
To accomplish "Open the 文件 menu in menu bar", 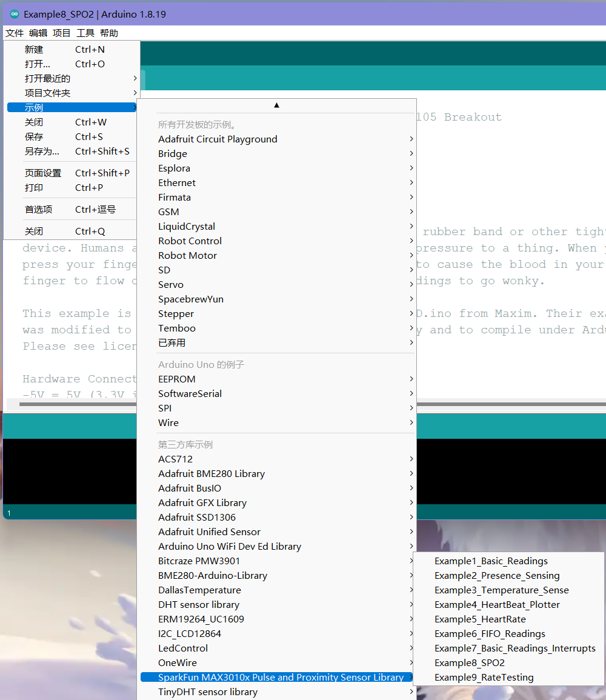I will click(x=15, y=33).
